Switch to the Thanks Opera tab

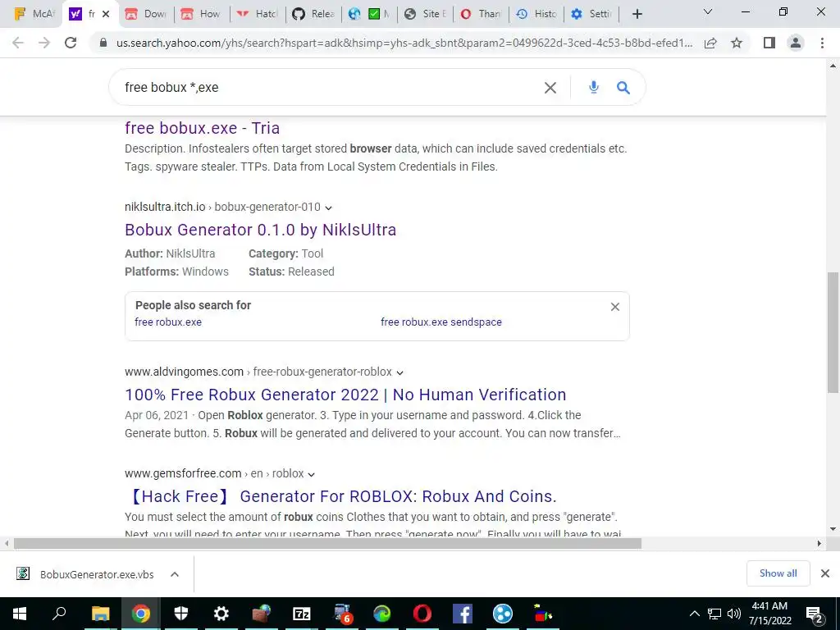coord(480,14)
